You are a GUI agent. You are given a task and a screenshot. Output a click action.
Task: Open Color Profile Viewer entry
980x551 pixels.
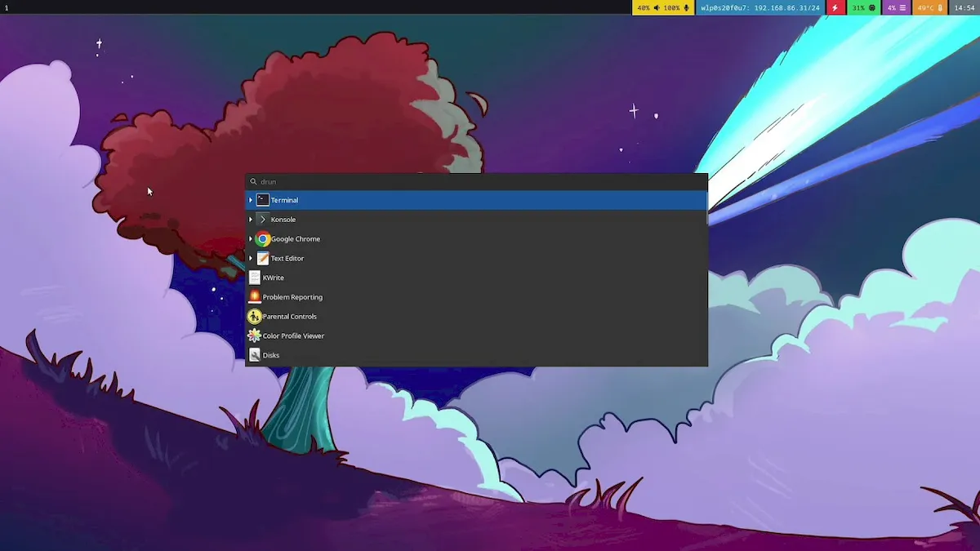tap(475, 335)
